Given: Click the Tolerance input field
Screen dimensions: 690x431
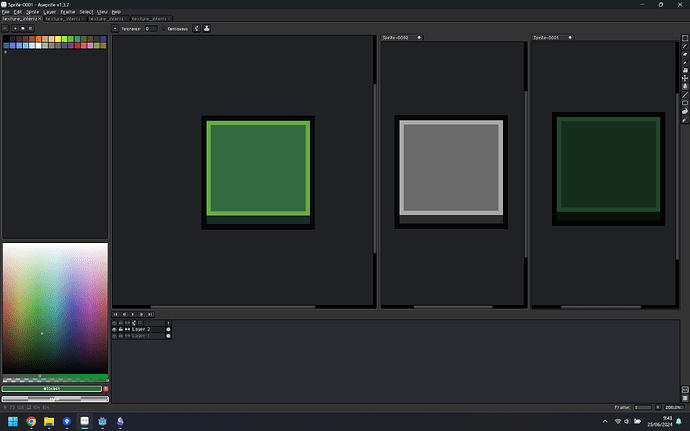Looking at the screenshot, I should point(151,29).
